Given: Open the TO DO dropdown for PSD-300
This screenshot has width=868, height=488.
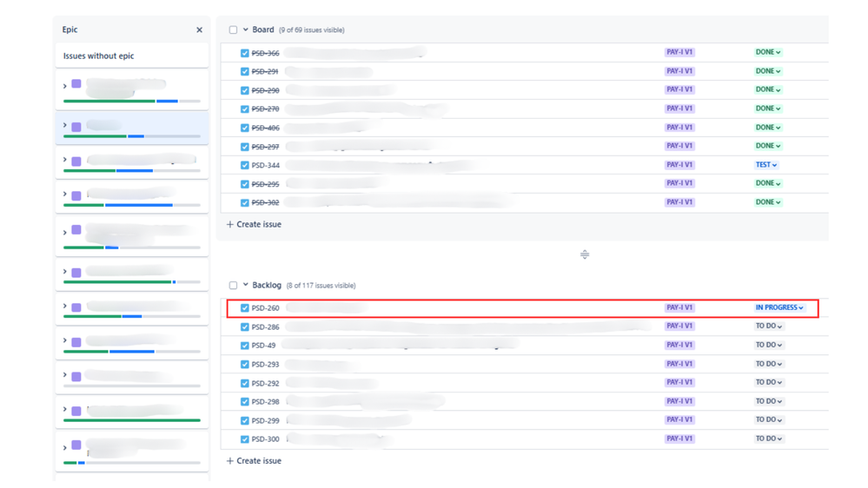Looking at the screenshot, I should pos(769,439).
